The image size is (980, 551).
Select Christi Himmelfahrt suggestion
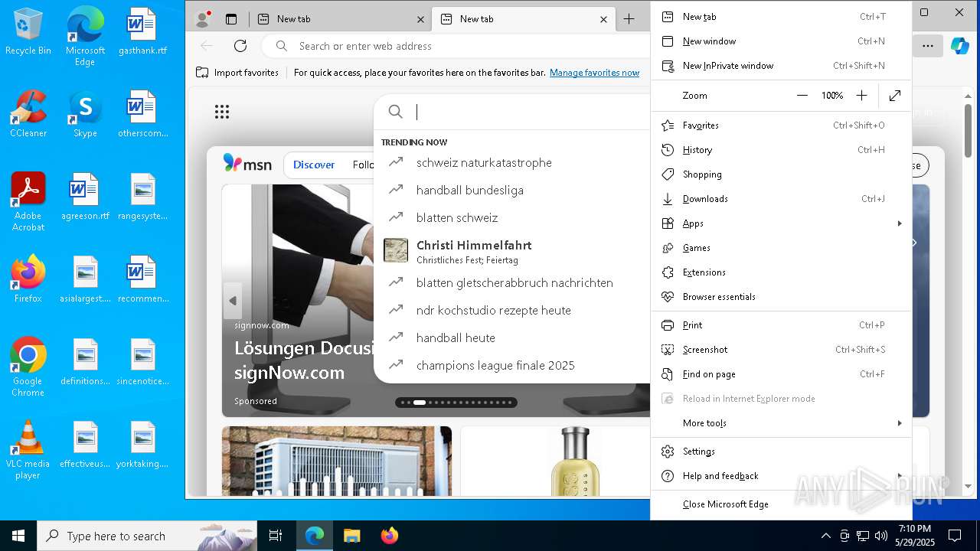point(511,250)
